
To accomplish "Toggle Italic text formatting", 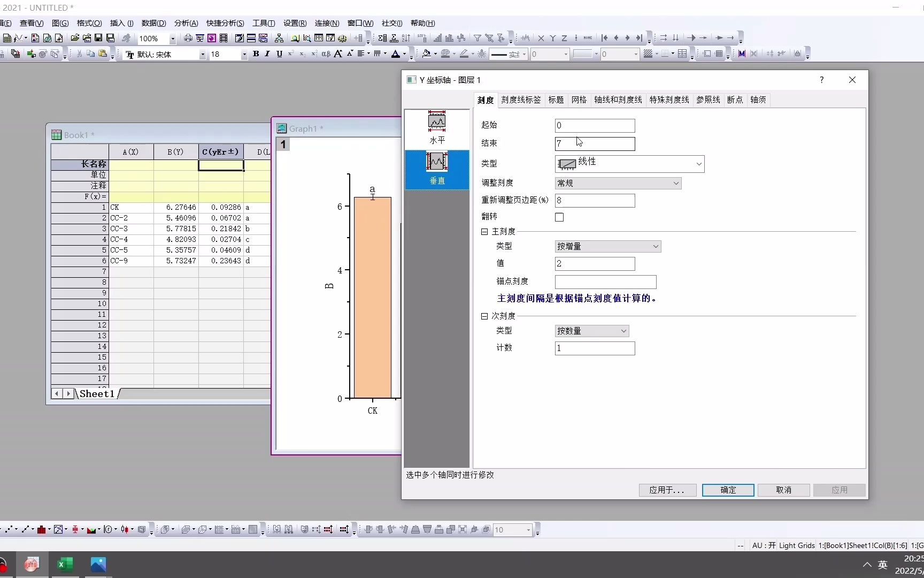I will click(x=267, y=54).
